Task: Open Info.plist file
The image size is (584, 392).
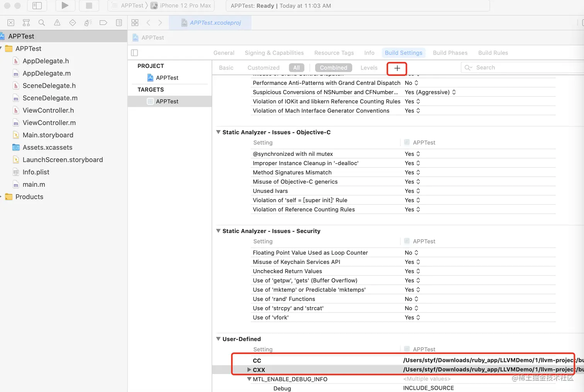Action: pos(36,172)
